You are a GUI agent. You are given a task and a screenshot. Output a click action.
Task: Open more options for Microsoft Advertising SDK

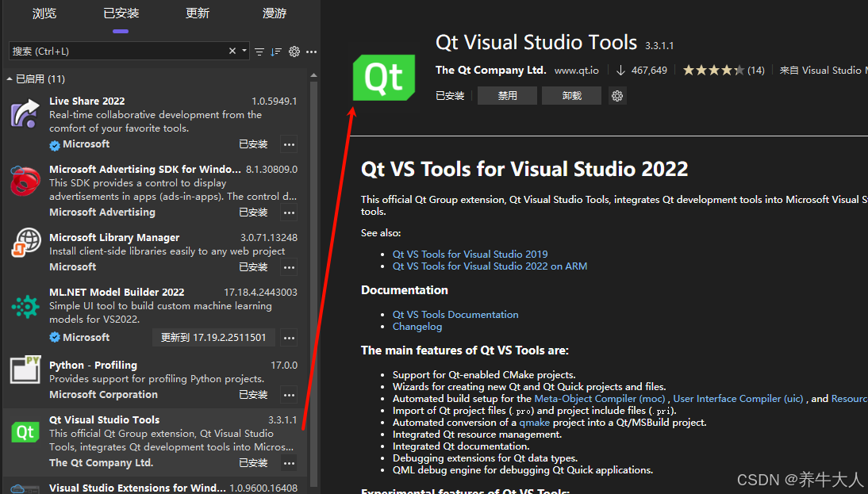pos(289,213)
